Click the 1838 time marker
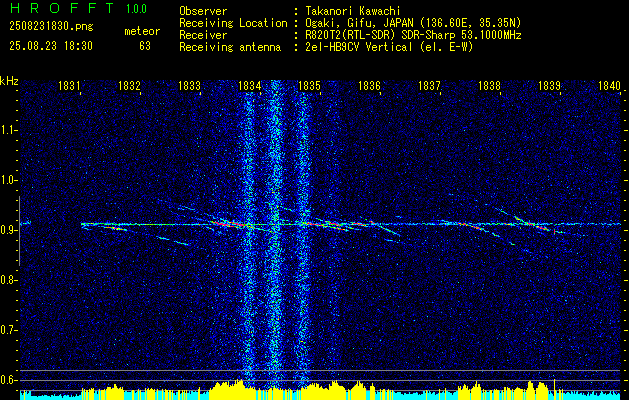The image size is (629, 400). click(489, 85)
